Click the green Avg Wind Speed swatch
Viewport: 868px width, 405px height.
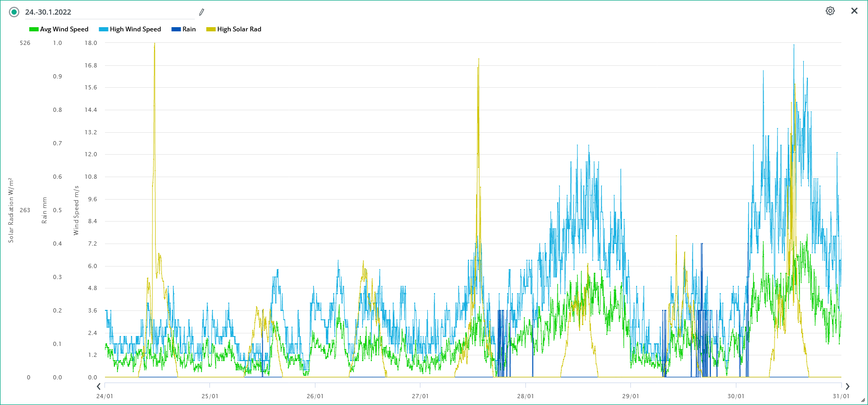tap(34, 29)
